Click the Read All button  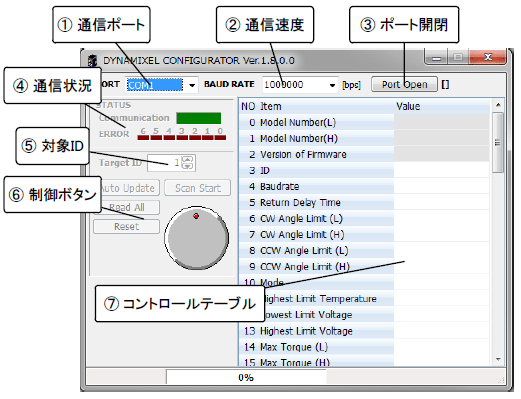click(127, 207)
